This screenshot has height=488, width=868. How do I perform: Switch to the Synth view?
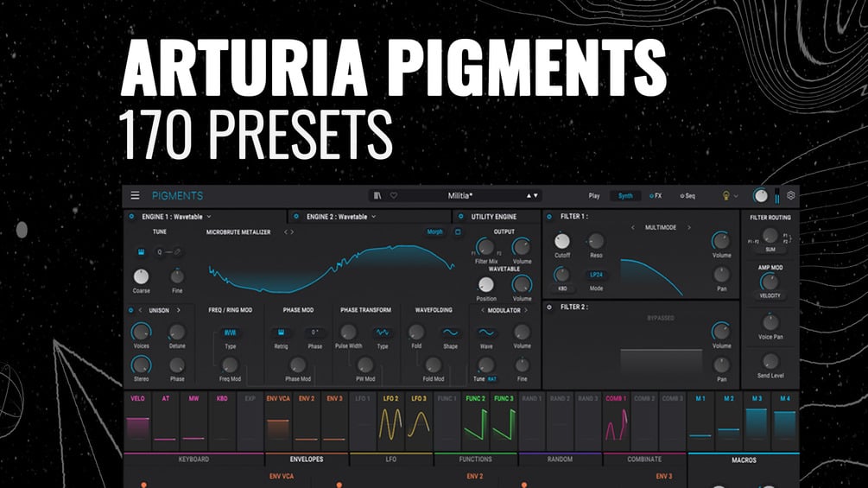pos(625,196)
